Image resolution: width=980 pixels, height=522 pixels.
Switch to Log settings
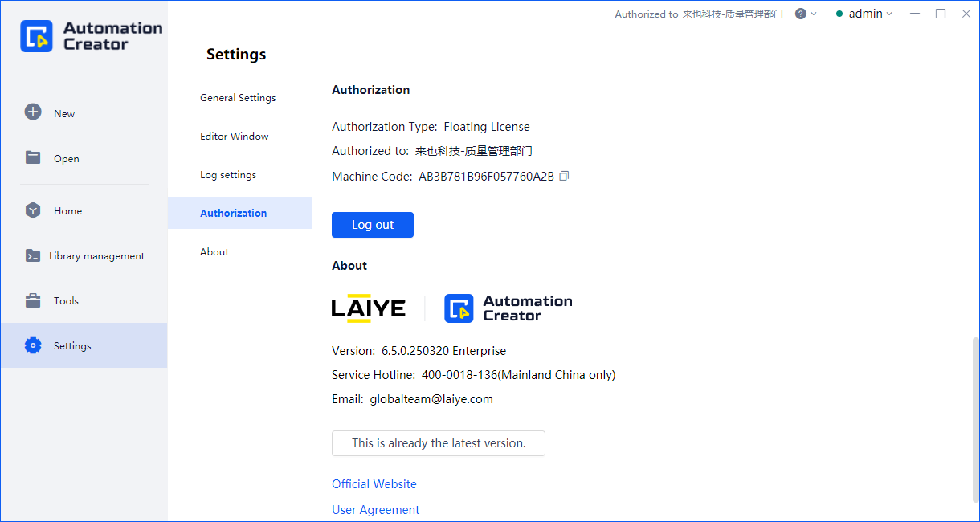tap(239, 174)
